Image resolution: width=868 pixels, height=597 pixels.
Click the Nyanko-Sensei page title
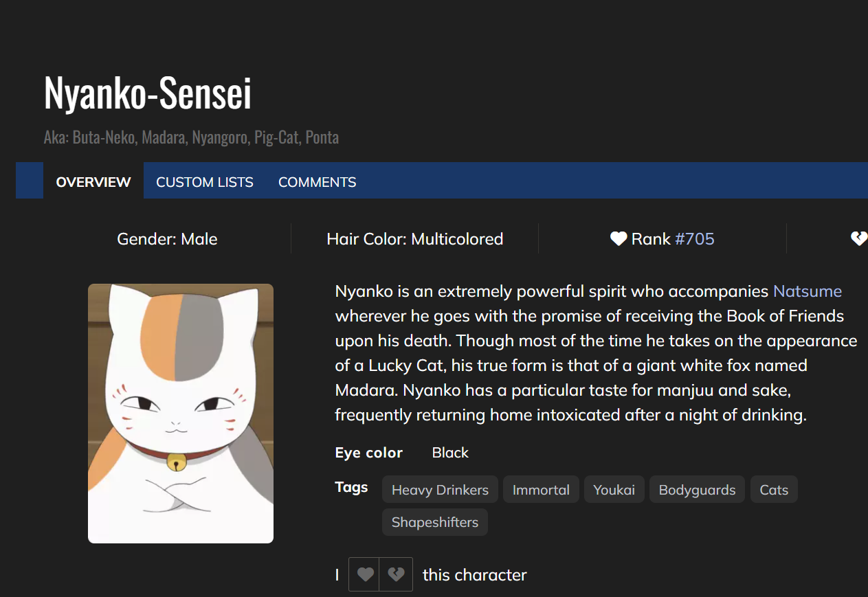pyautogui.click(x=148, y=93)
